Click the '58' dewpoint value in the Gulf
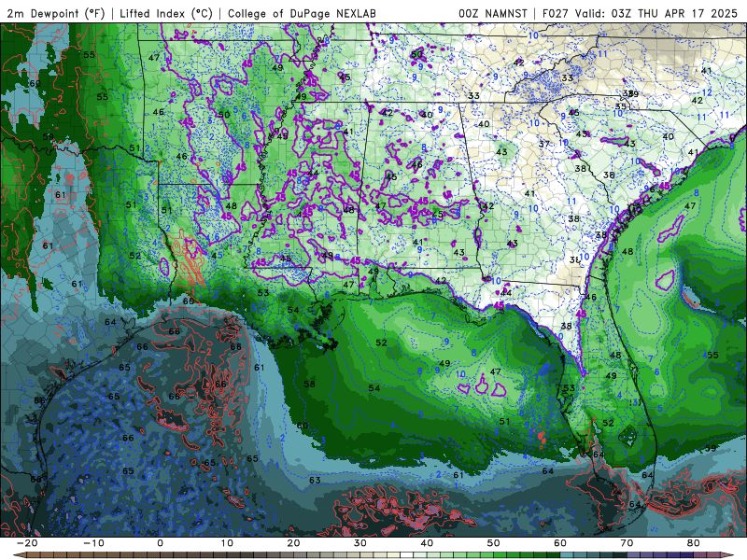747x560 pixels. [310, 384]
